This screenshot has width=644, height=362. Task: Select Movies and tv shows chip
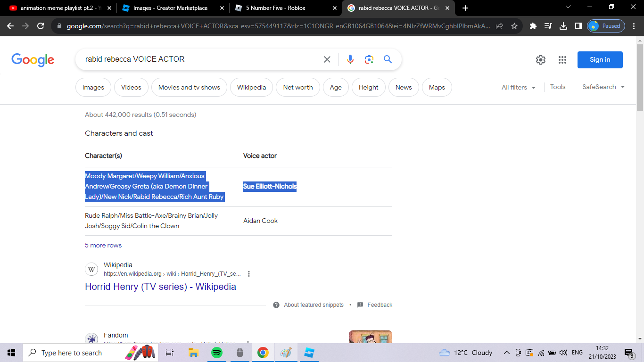click(x=189, y=87)
